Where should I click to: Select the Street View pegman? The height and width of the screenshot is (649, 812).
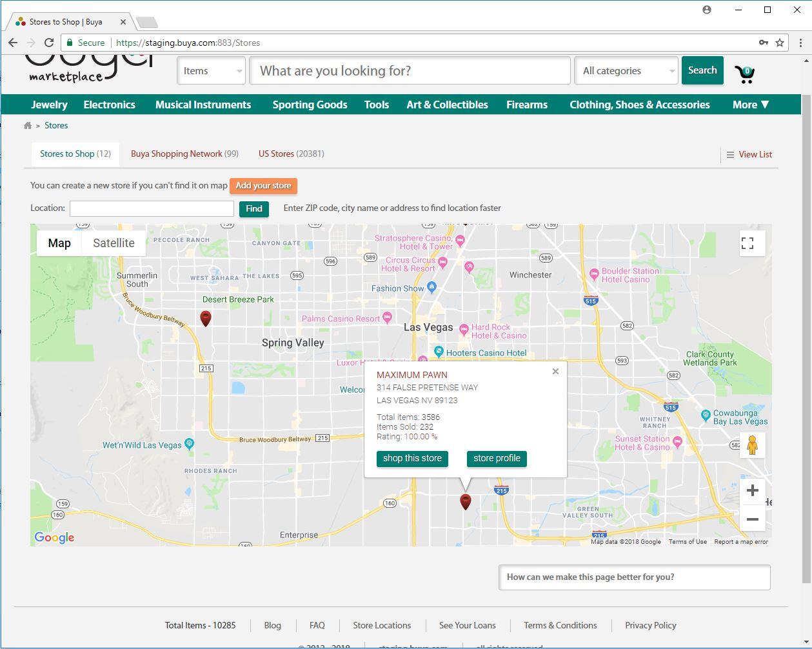click(752, 445)
